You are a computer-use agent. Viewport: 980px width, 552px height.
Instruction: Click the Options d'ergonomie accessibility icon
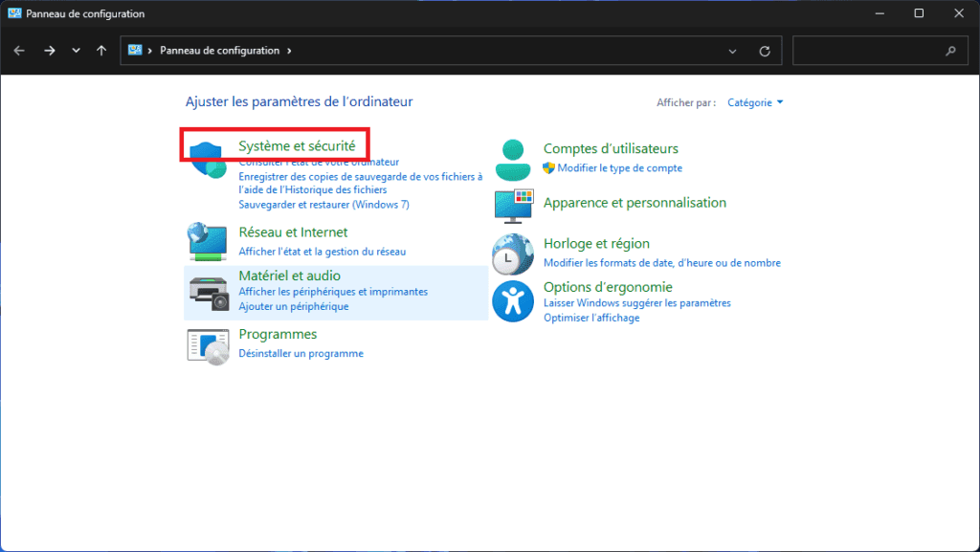coord(513,301)
